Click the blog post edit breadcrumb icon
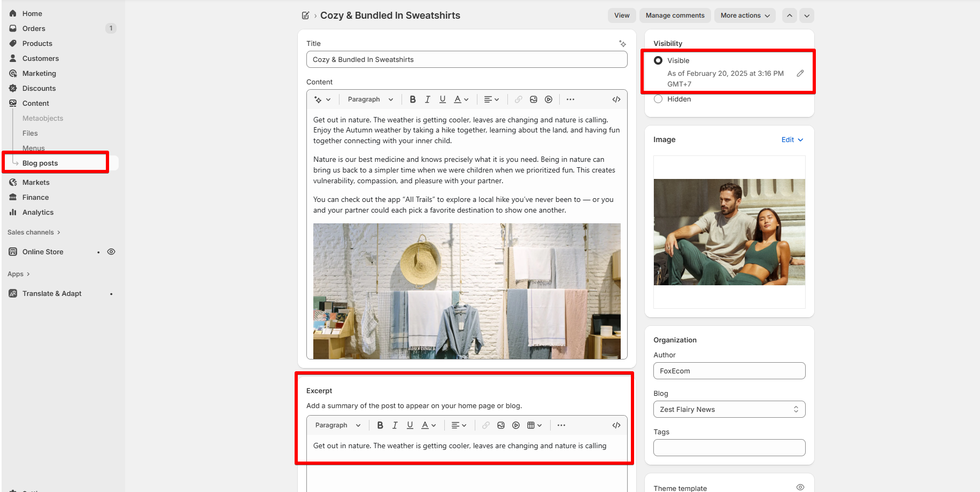This screenshot has height=492, width=980. pos(305,15)
